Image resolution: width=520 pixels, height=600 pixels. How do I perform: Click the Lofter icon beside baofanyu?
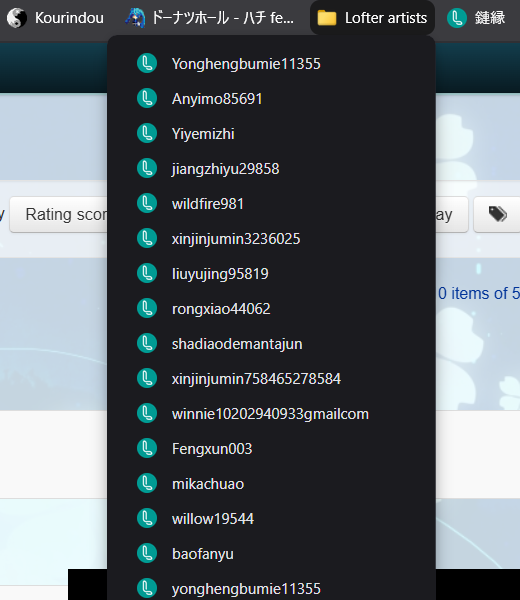click(x=147, y=554)
